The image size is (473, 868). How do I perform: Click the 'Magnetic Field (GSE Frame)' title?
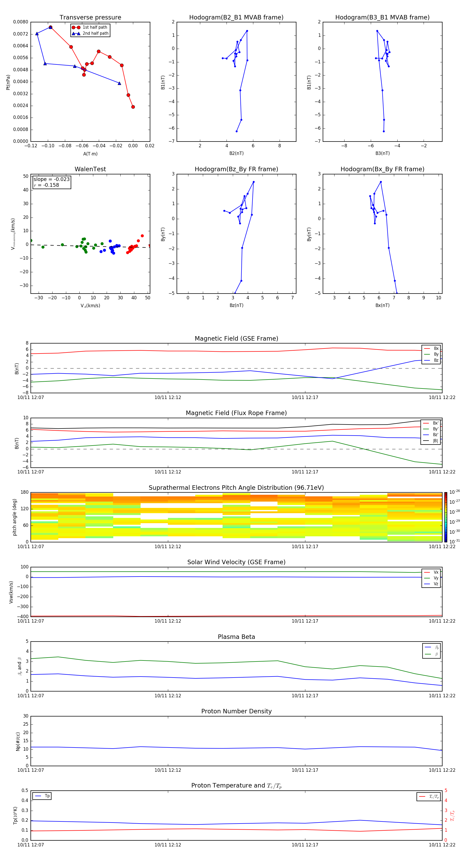point(236,339)
